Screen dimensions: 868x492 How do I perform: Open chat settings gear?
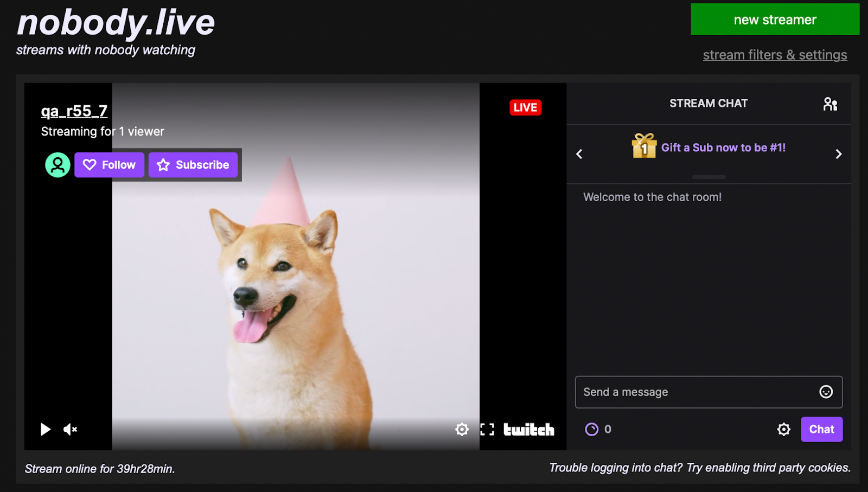[784, 430]
